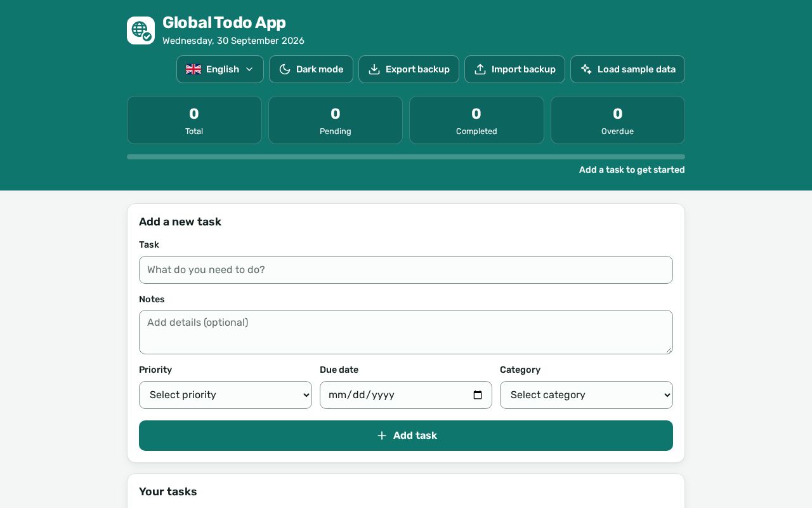Click the plus icon on Add task
Screen dimensions: 812x508
pyautogui.click(x=382, y=436)
